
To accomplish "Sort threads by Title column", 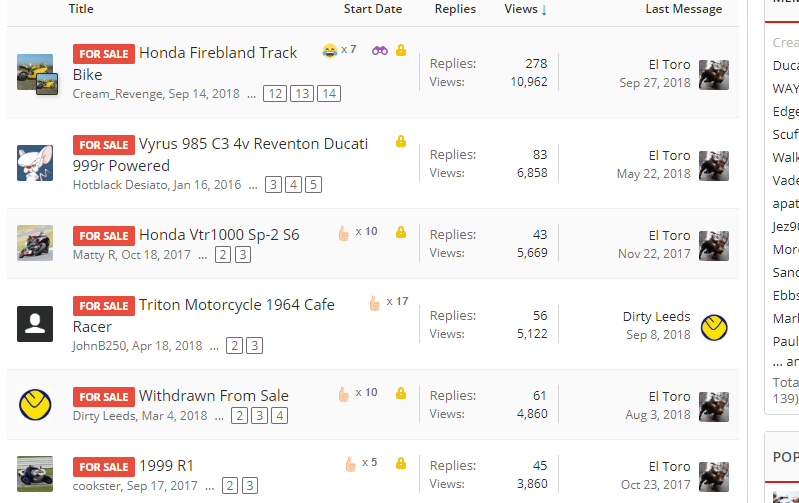I will pyautogui.click(x=81, y=9).
